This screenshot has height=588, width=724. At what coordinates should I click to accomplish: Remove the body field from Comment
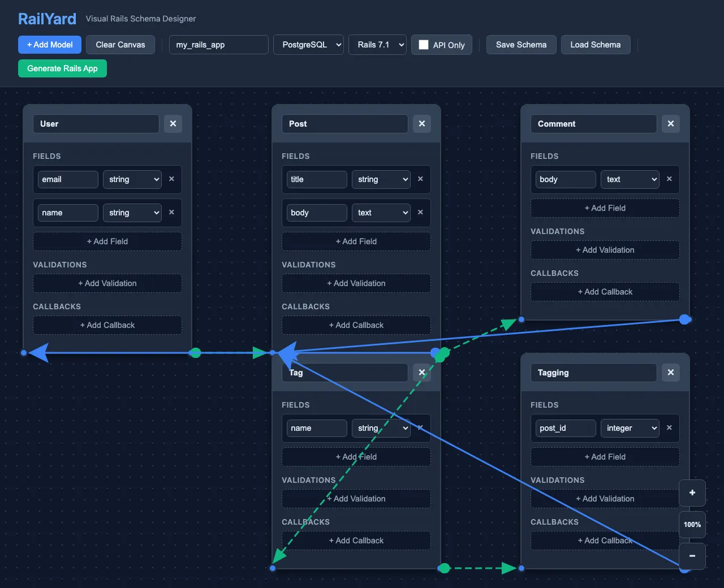click(669, 179)
